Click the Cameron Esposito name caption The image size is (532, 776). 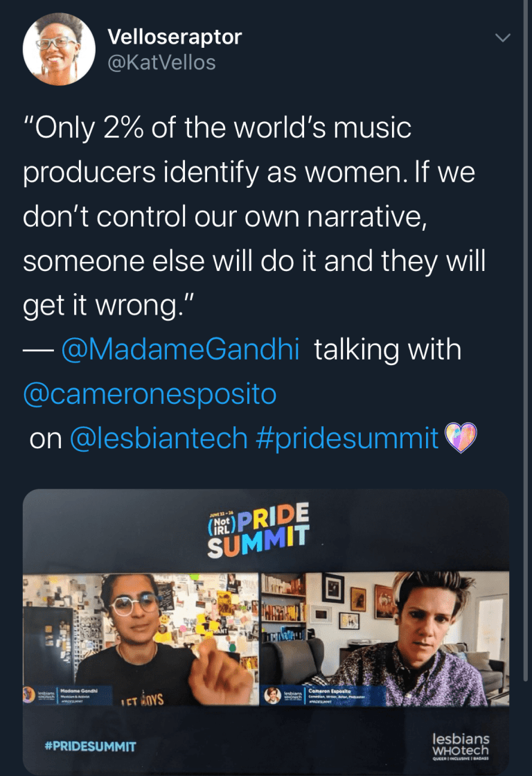tap(329, 691)
